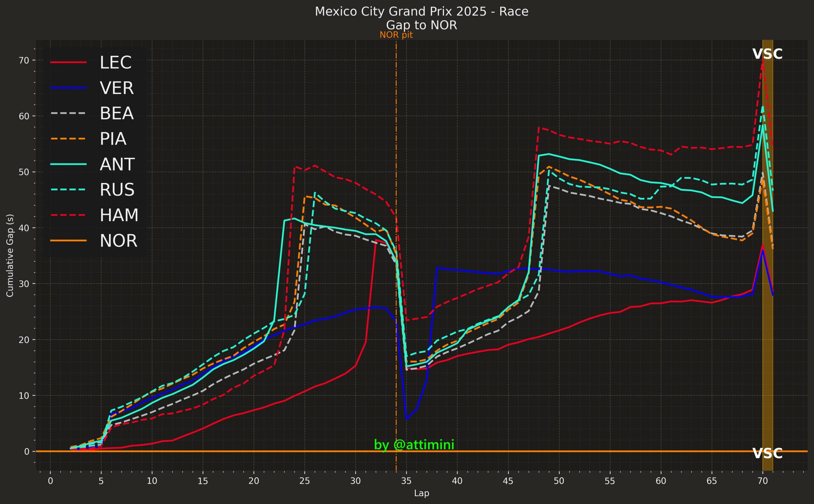Click the Lap x-axis label
The image size is (814, 504).
(422, 493)
